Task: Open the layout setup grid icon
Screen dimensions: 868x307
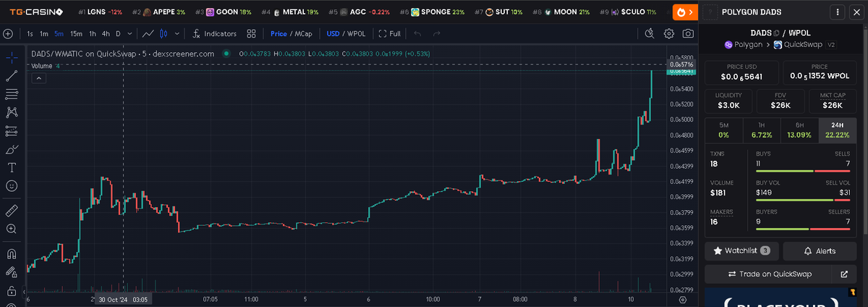Action: (x=251, y=33)
